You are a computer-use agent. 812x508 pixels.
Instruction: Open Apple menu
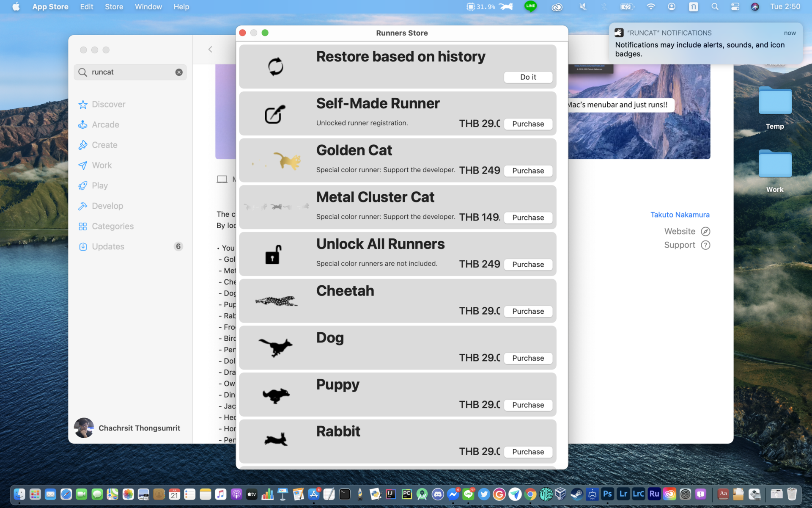(x=16, y=7)
